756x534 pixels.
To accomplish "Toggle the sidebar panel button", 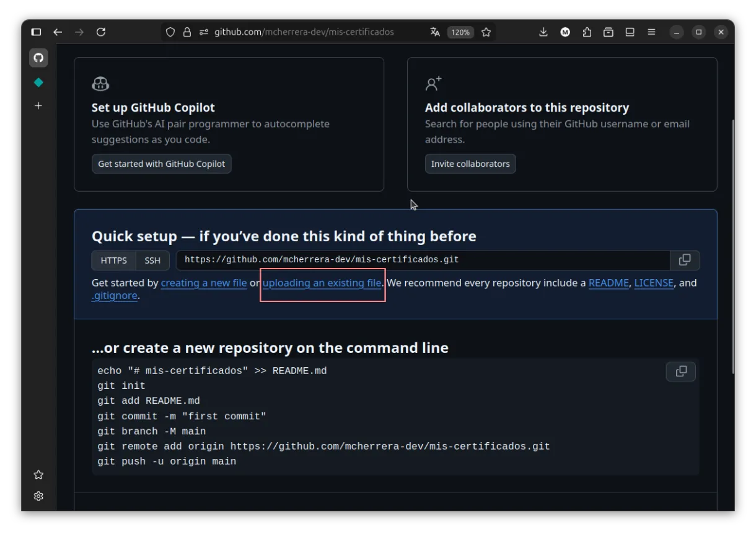I will click(x=37, y=32).
